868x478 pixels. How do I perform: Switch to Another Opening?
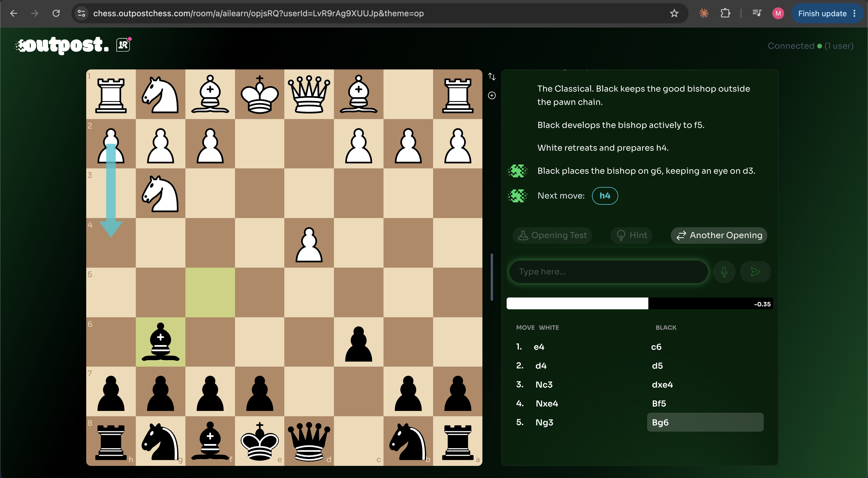(719, 235)
